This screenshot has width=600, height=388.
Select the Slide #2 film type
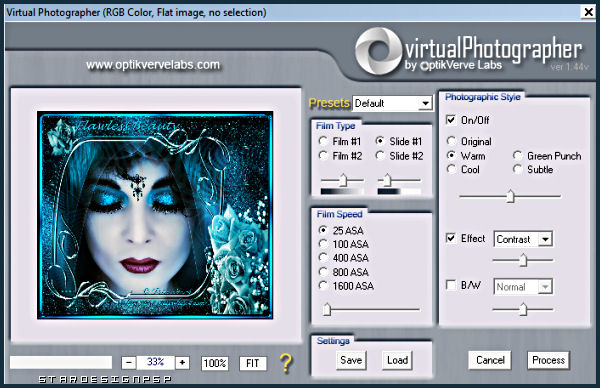(380, 155)
